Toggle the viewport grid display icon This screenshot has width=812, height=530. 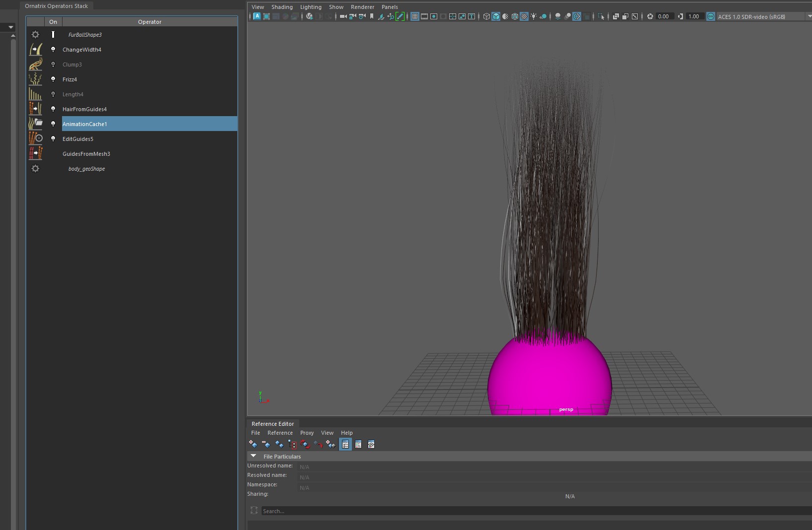click(415, 16)
